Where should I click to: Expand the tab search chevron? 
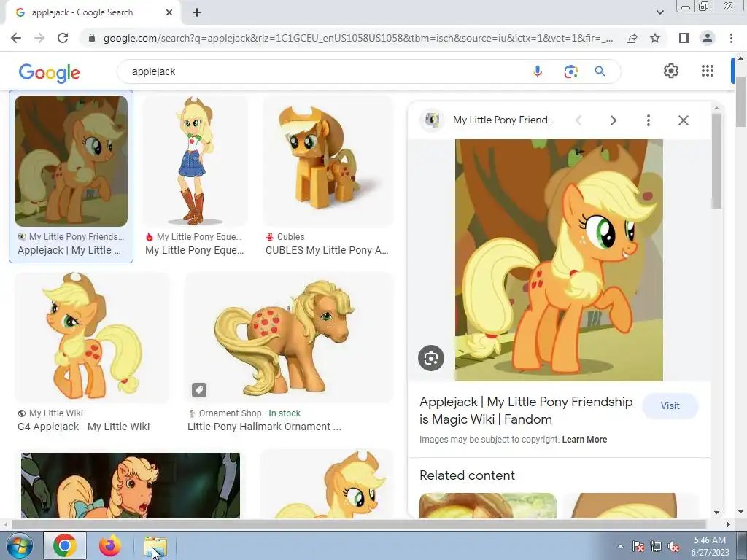point(659,12)
